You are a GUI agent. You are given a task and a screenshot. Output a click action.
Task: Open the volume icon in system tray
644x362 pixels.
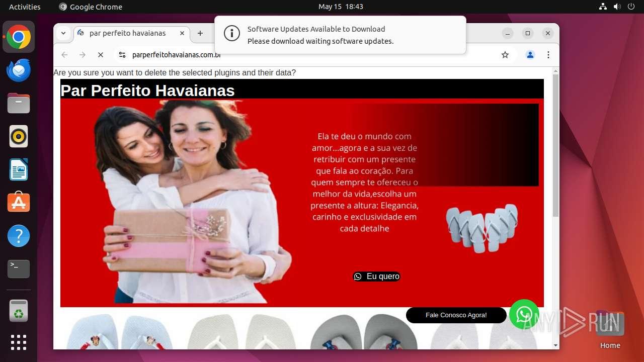(617, 7)
